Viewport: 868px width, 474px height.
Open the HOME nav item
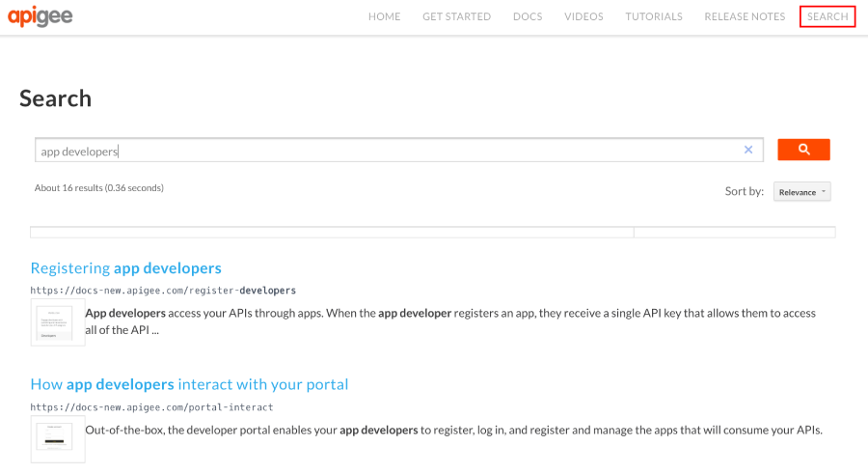pos(384,16)
